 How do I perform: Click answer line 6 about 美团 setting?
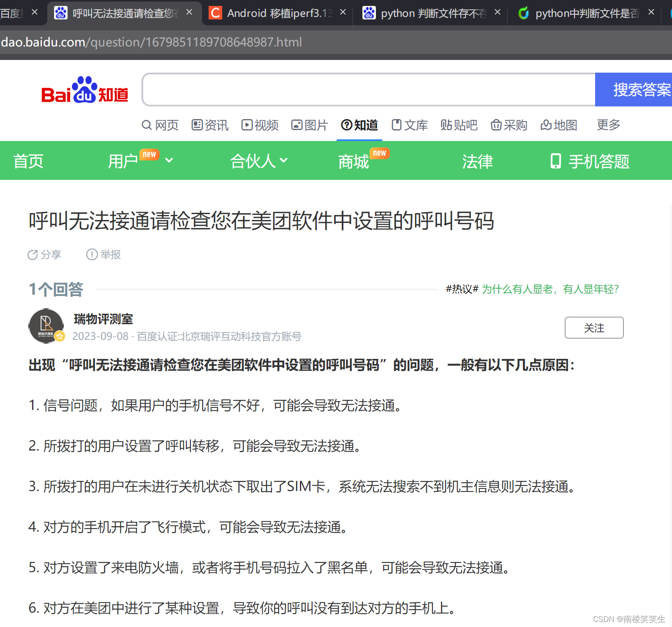[242, 608]
